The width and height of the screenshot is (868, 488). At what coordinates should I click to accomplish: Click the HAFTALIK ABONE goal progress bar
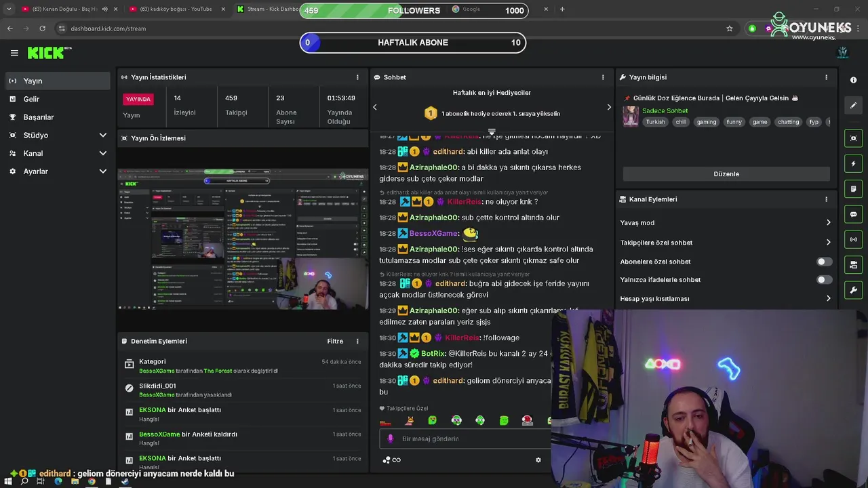[x=413, y=42]
